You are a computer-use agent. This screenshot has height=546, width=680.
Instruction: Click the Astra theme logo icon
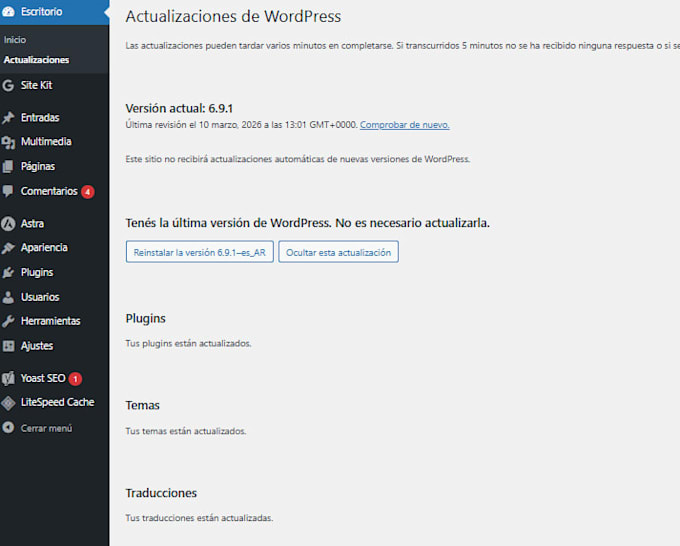(x=8, y=224)
